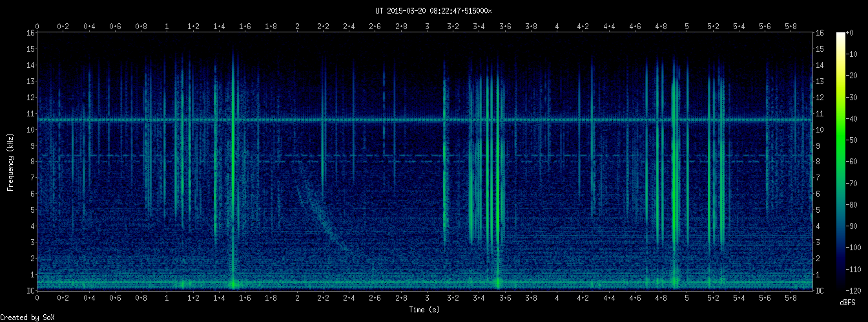Screen dimensions: 868x322
Task: Click the 8 kHz label on right frequency axis
Action: (819, 162)
